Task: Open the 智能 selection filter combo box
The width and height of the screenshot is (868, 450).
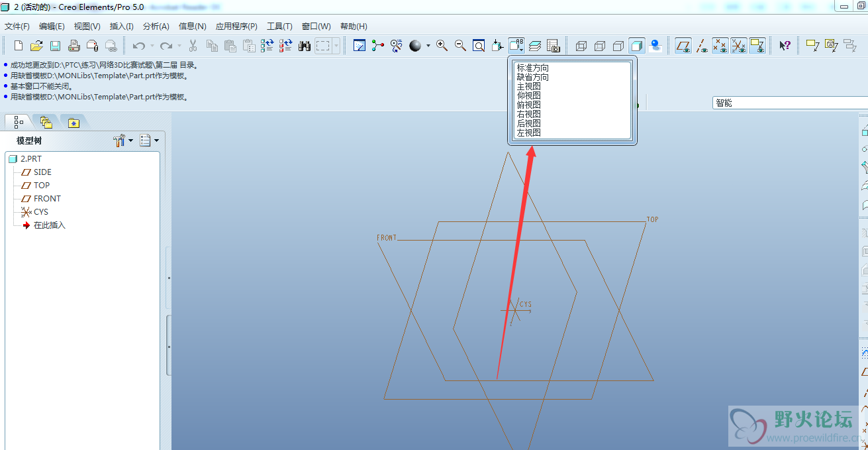Action: pos(790,103)
